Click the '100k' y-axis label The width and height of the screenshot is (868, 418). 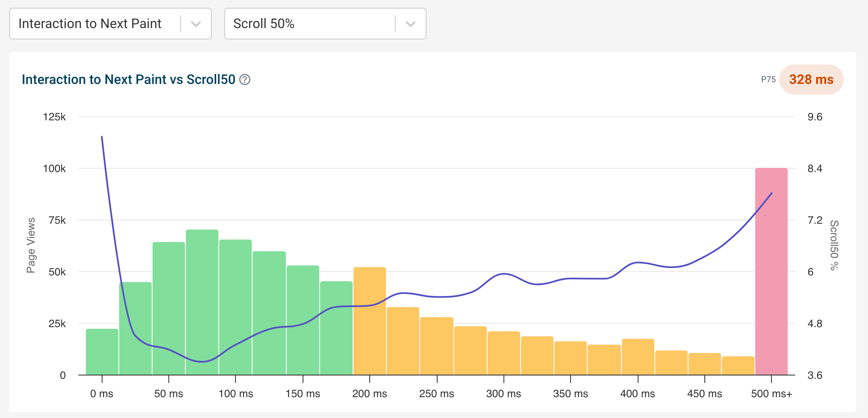point(54,168)
